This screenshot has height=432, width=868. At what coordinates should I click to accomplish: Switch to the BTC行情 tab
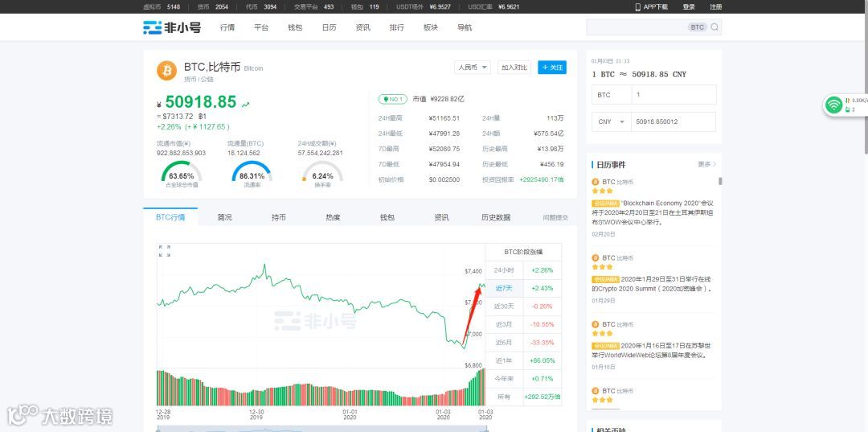tap(170, 217)
